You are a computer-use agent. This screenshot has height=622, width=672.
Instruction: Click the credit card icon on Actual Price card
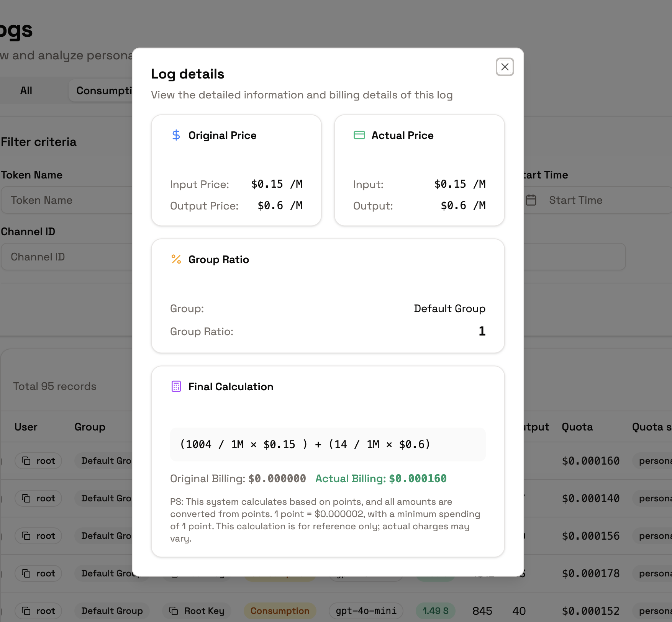(359, 135)
